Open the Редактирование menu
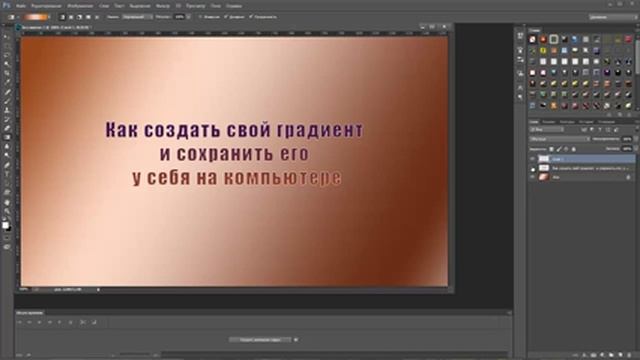The image size is (640, 360). click(x=47, y=6)
